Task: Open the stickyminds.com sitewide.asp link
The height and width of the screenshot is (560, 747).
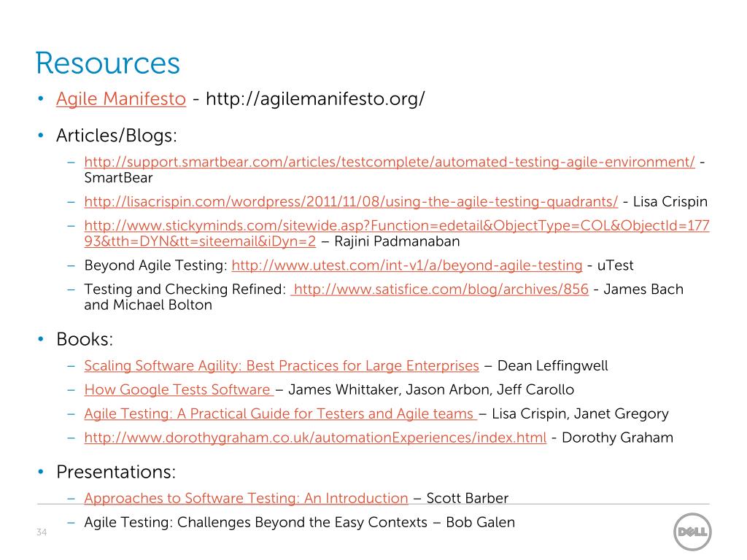Action: click(397, 233)
